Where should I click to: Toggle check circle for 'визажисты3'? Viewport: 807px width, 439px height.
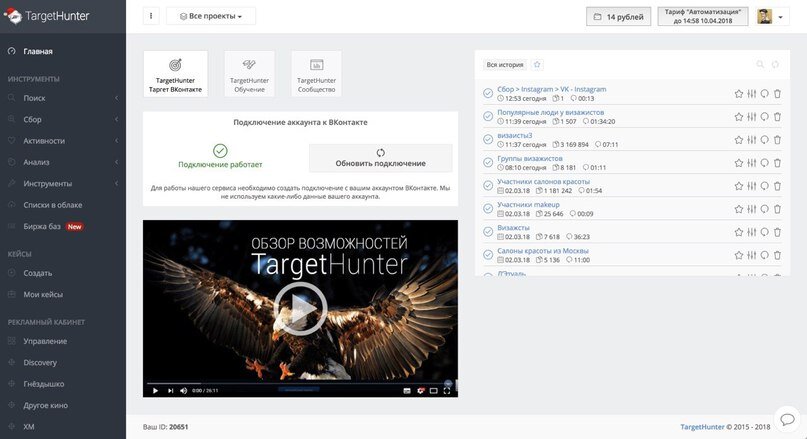click(488, 139)
